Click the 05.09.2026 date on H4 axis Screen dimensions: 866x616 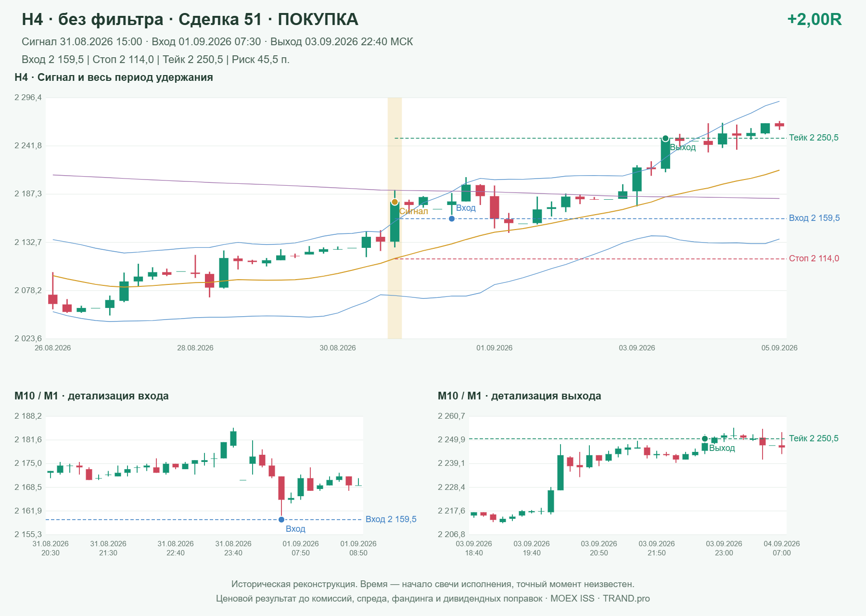tap(779, 348)
